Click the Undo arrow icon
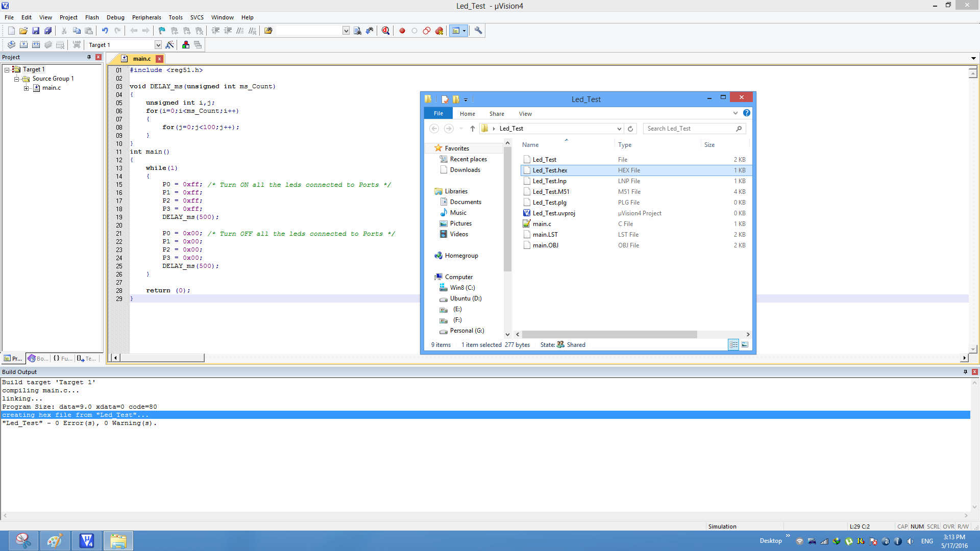 tap(105, 31)
